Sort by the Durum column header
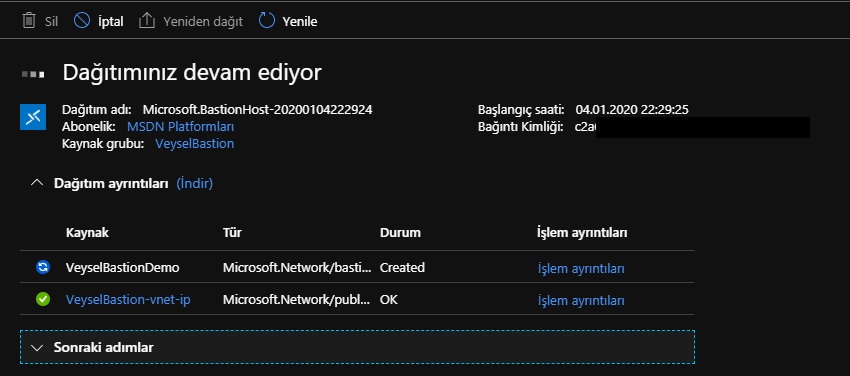Viewport: 850px width, 376px height. pos(400,232)
